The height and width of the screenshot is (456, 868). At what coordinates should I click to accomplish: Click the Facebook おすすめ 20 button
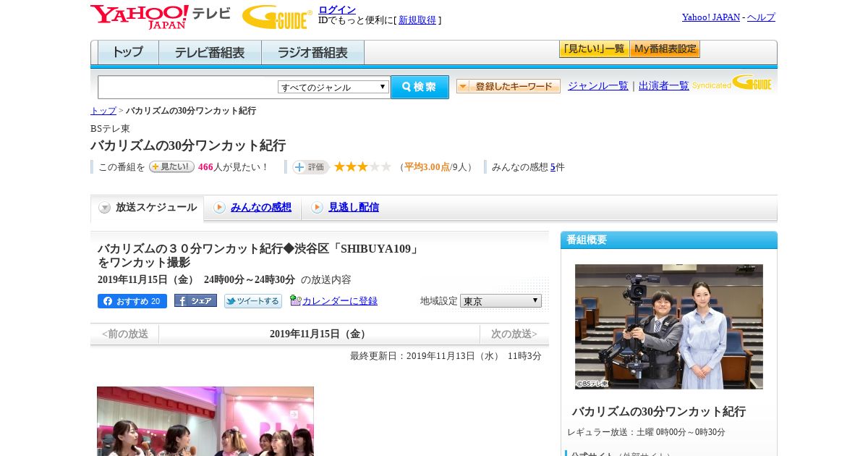[132, 301]
